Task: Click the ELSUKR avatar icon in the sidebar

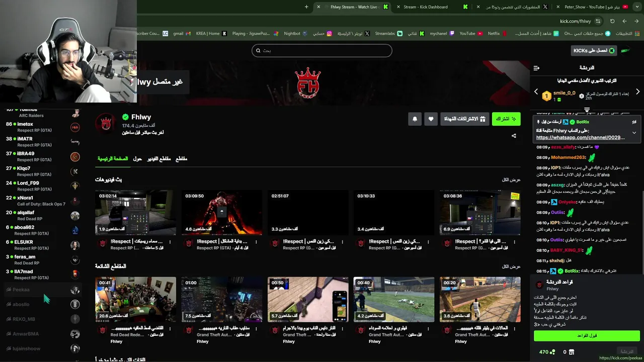Action: point(75,245)
